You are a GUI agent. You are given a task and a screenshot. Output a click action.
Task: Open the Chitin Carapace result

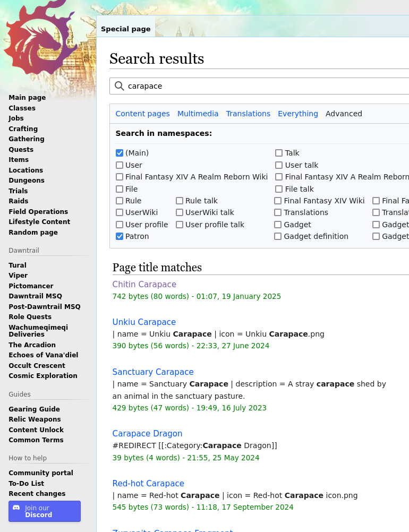[x=144, y=285]
